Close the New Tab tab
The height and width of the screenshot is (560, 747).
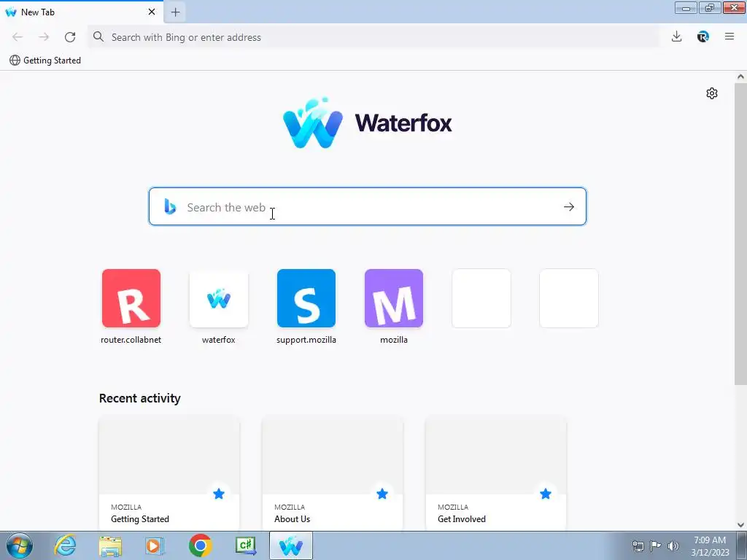point(152,12)
